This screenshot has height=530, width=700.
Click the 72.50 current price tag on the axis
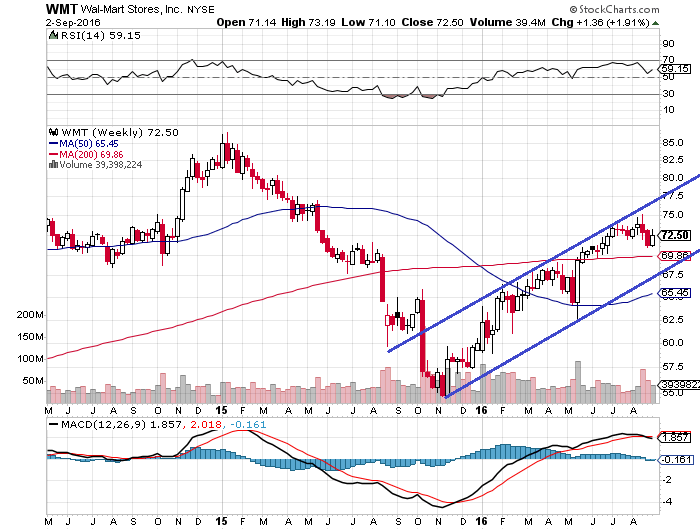(675, 235)
